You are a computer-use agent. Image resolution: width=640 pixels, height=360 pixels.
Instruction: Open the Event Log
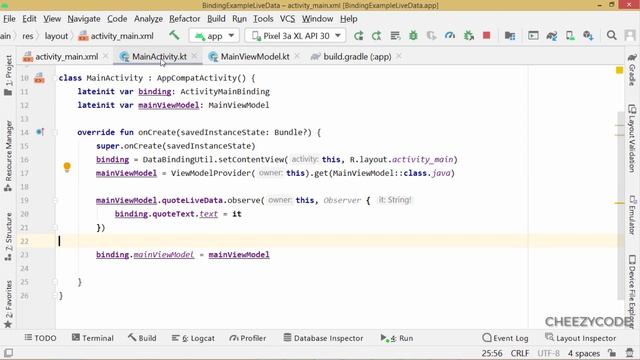(x=505, y=338)
